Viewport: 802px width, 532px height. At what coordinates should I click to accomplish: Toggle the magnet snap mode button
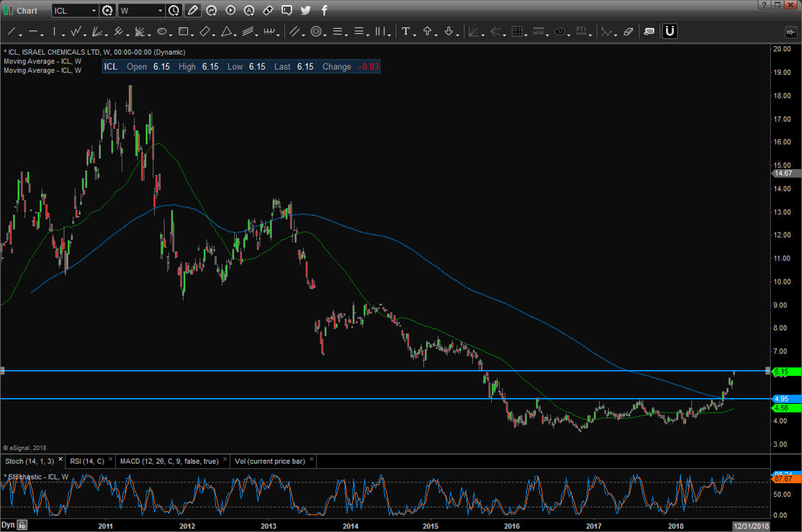[x=670, y=32]
